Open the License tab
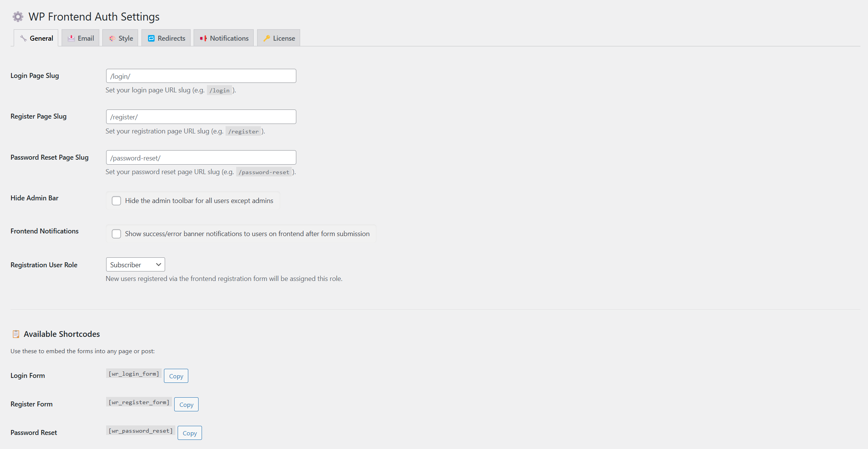This screenshot has height=449, width=868. click(x=278, y=38)
